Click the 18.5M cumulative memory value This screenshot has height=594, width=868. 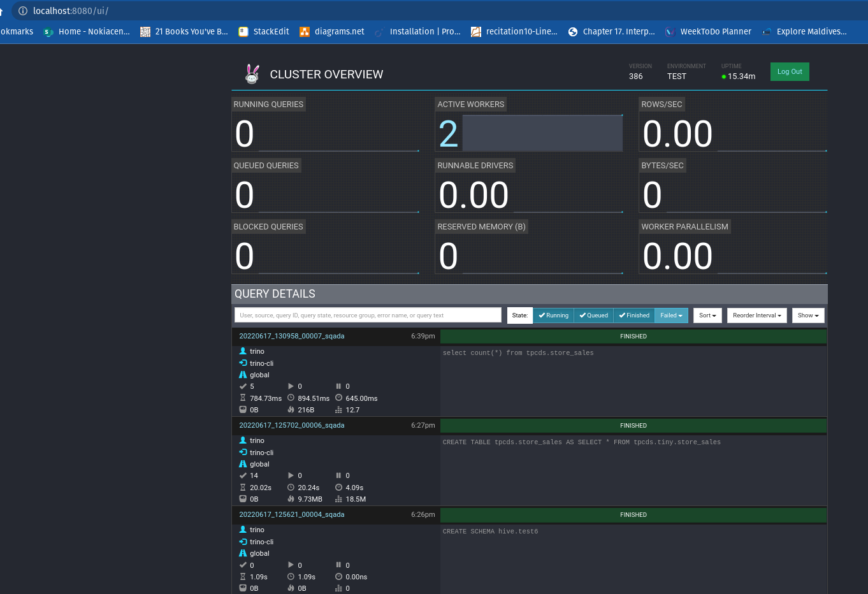[x=356, y=499]
